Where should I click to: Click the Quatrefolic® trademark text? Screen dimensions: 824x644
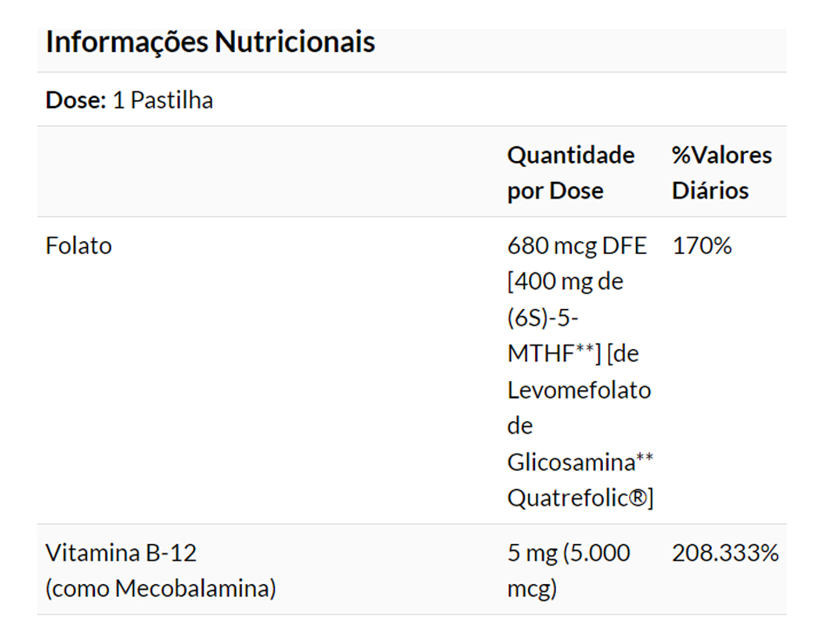(579, 499)
